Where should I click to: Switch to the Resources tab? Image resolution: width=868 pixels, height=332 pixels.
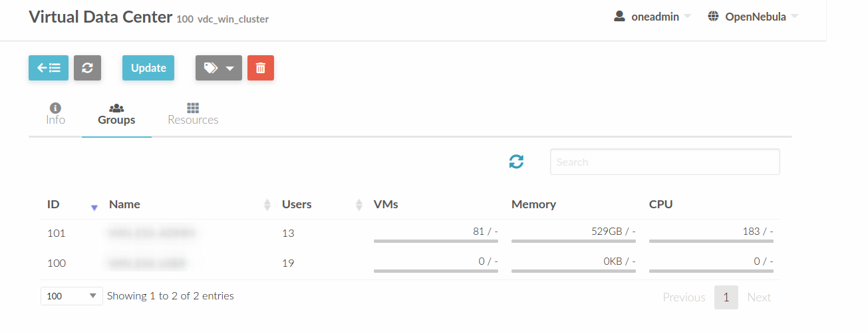coord(193,114)
